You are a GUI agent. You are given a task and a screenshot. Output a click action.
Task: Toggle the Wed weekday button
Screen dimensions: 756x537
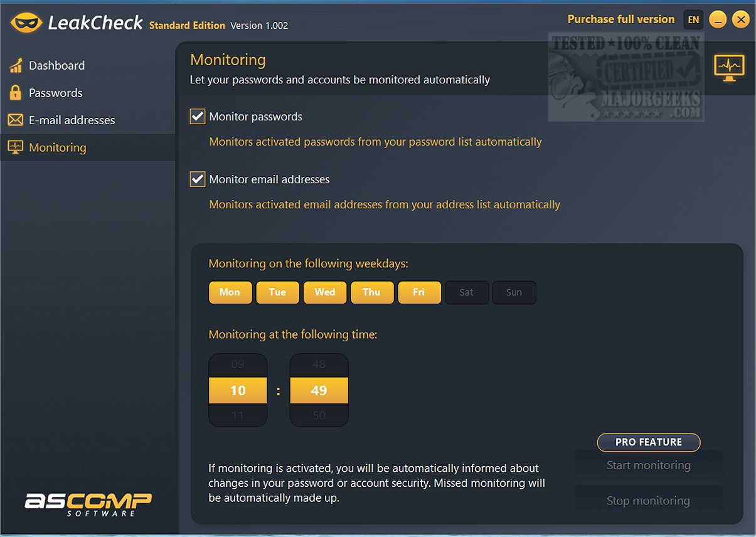pyautogui.click(x=325, y=292)
